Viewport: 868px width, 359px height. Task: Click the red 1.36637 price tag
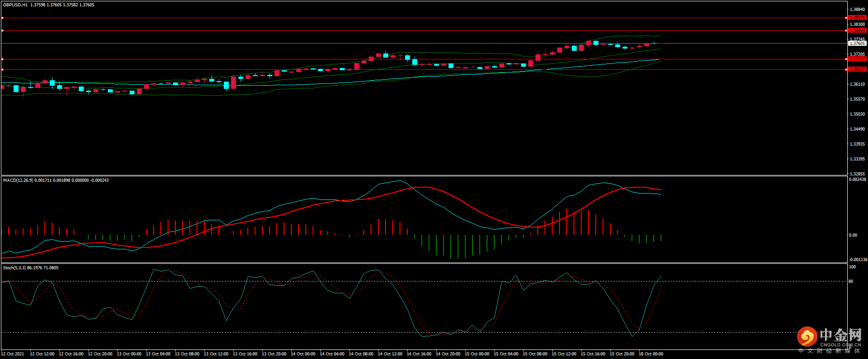857,69
